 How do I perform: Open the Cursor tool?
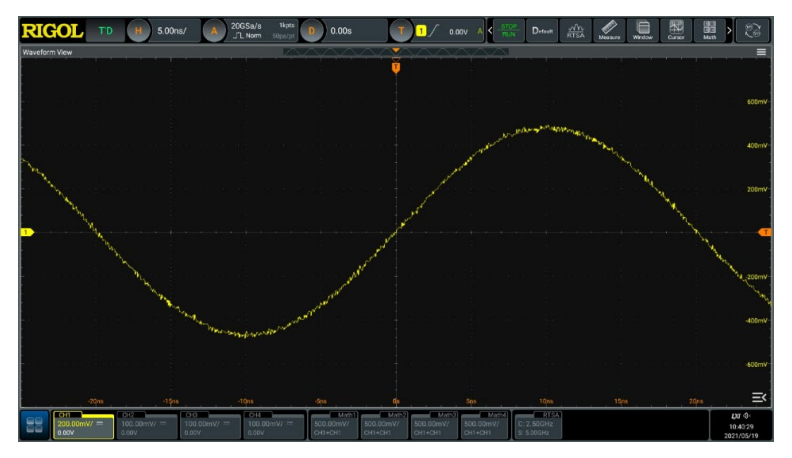(x=676, y=31)
